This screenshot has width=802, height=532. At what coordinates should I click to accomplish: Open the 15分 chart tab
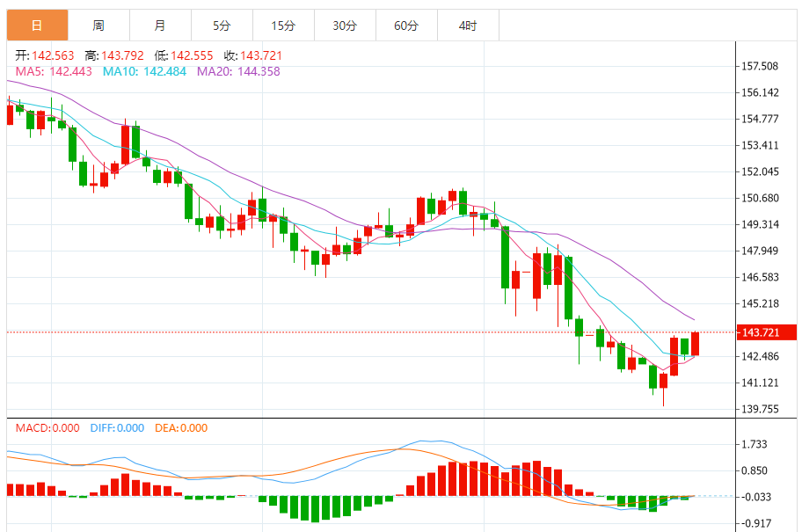pyautogui.click(x=283, y=26)
